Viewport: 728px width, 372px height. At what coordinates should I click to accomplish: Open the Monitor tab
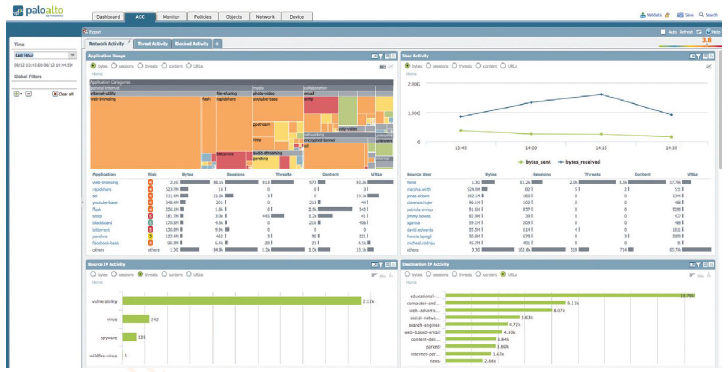click(x=171, y=17)
